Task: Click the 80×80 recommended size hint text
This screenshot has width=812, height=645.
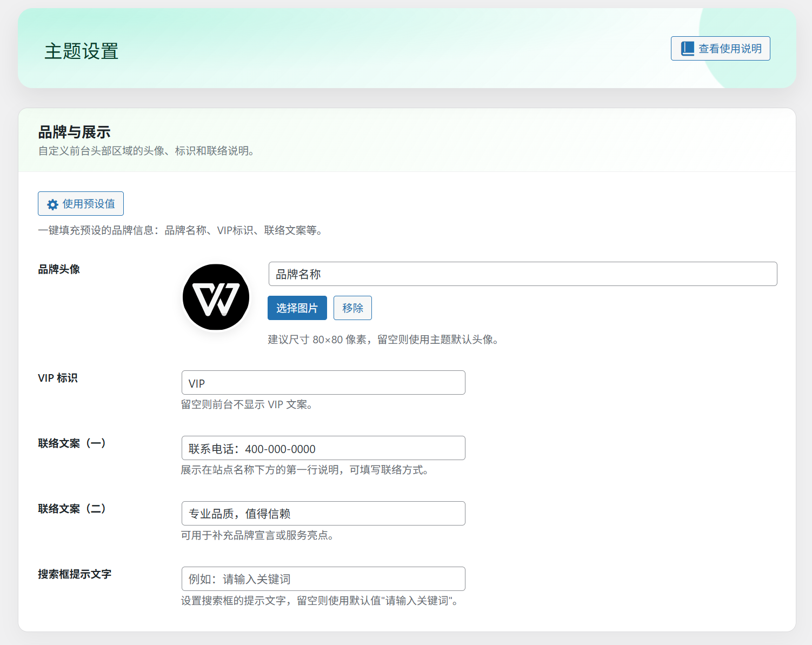Action: point(383,340)
